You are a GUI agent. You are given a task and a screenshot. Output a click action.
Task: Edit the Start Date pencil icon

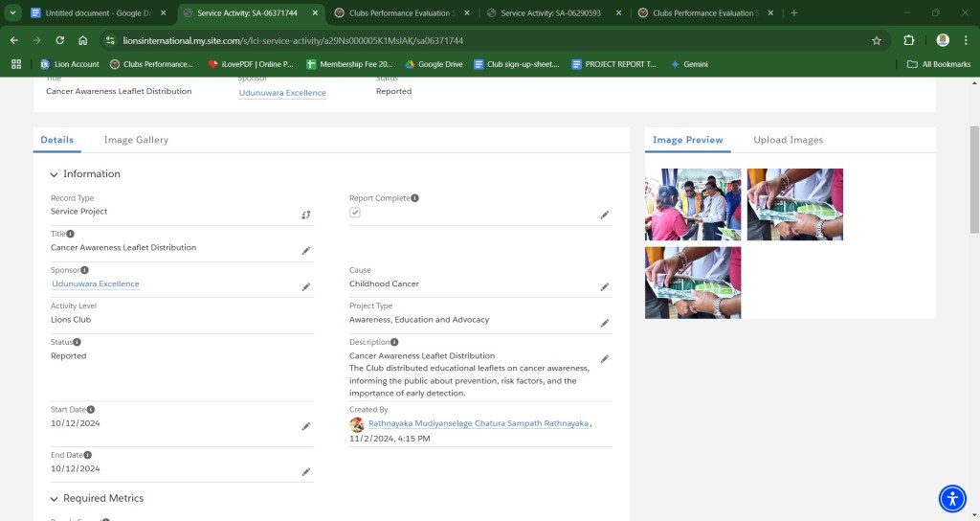[x=305, y=426]
